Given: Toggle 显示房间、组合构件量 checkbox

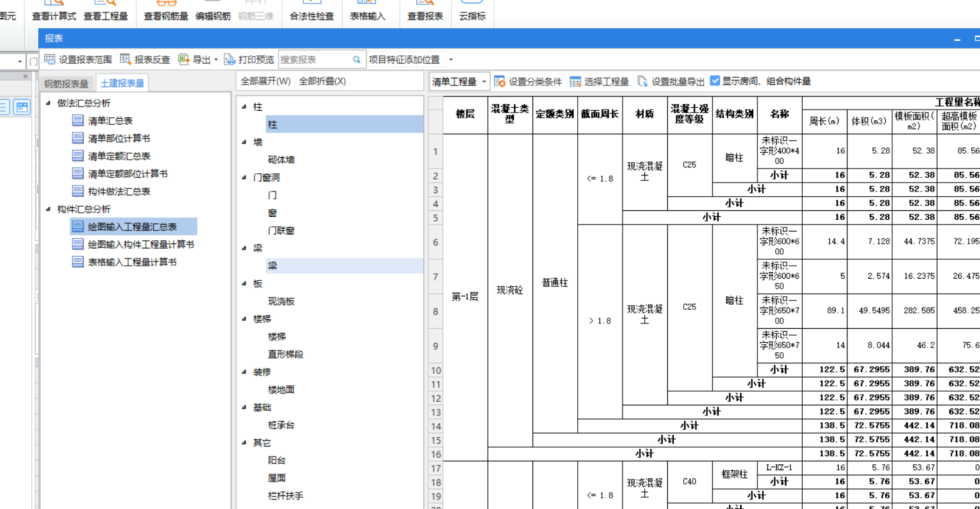Looking at the screenshot, I should tap(715, 81).
